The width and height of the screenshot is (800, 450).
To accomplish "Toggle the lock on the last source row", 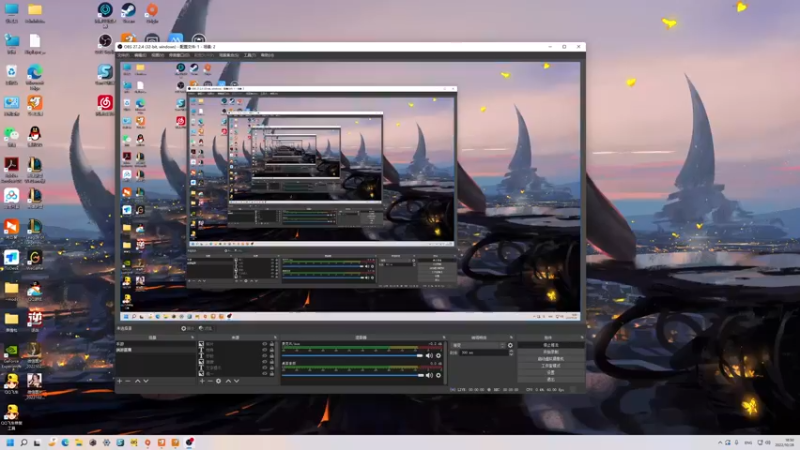I will [x=272, y=373].
